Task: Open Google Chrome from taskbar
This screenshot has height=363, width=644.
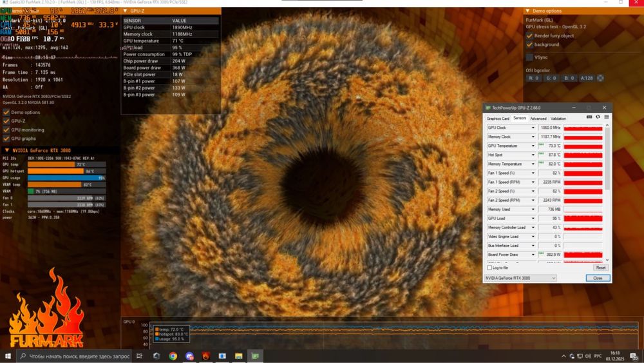Action: point(173,356)
